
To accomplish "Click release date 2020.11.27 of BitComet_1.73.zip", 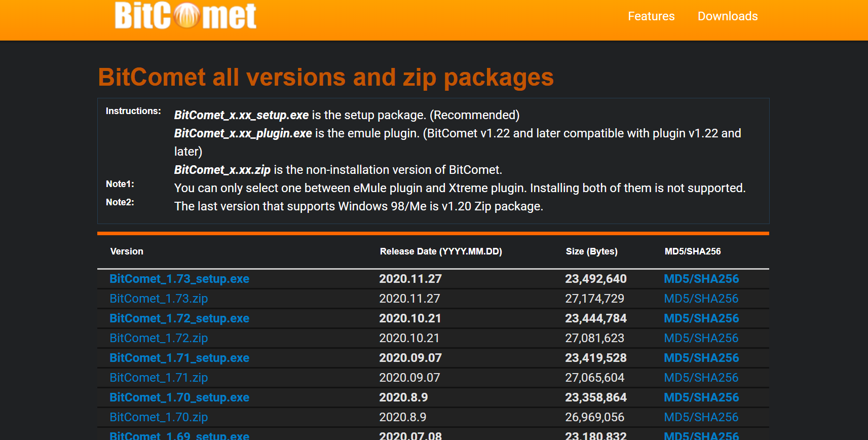I will (x=409, y=299).
